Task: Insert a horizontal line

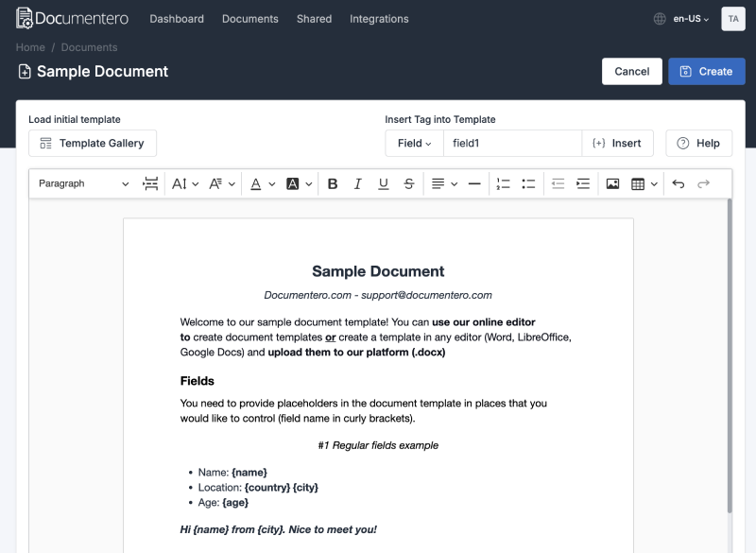Action: (474, 183)
